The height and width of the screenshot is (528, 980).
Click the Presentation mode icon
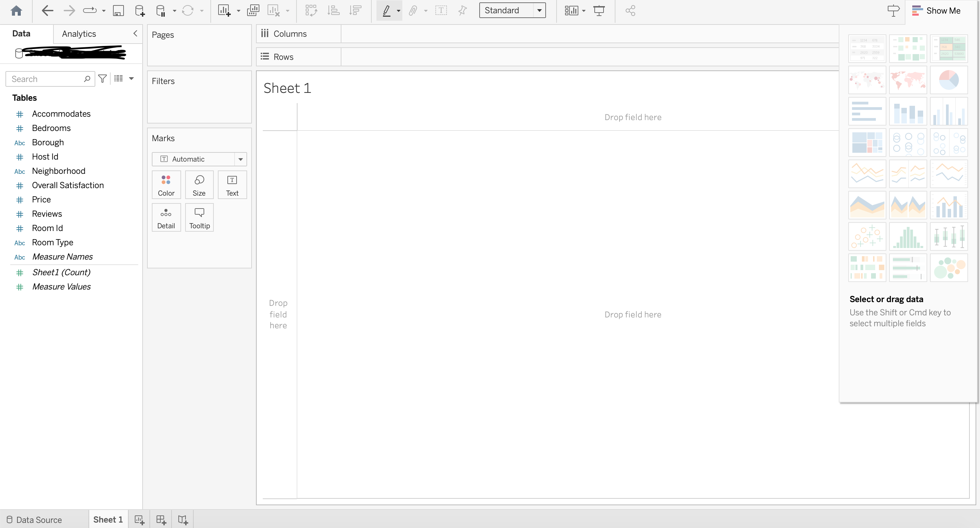tap(599, 10)
